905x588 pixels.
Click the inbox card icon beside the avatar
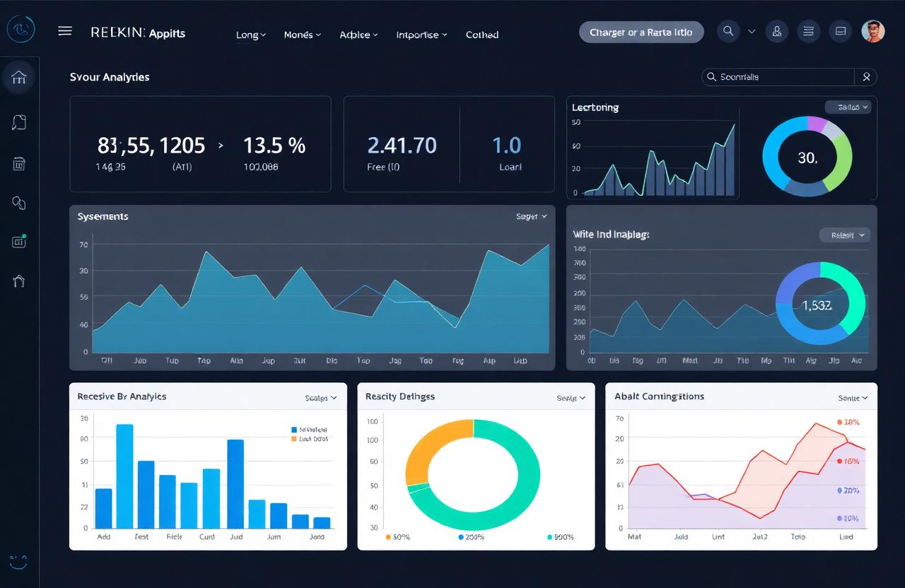coord(841,31)
